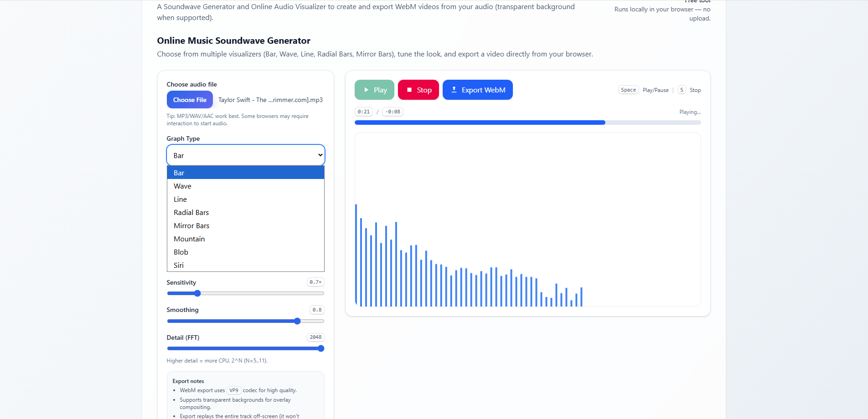Stop playback with the red Stop button
The height and width of the screenshot is (419, 868).
click(x=418, y=90)
